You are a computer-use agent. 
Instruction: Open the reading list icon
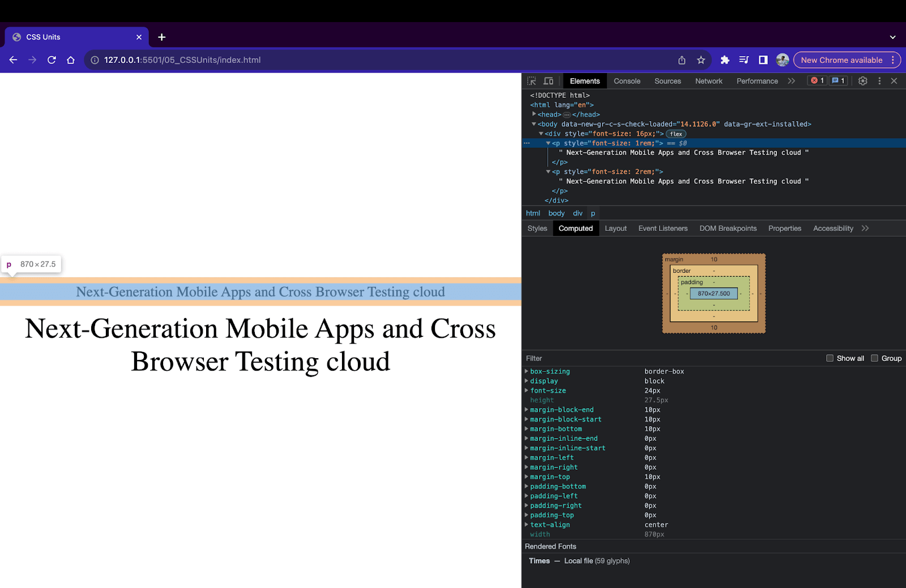click(x=743, y=59)
